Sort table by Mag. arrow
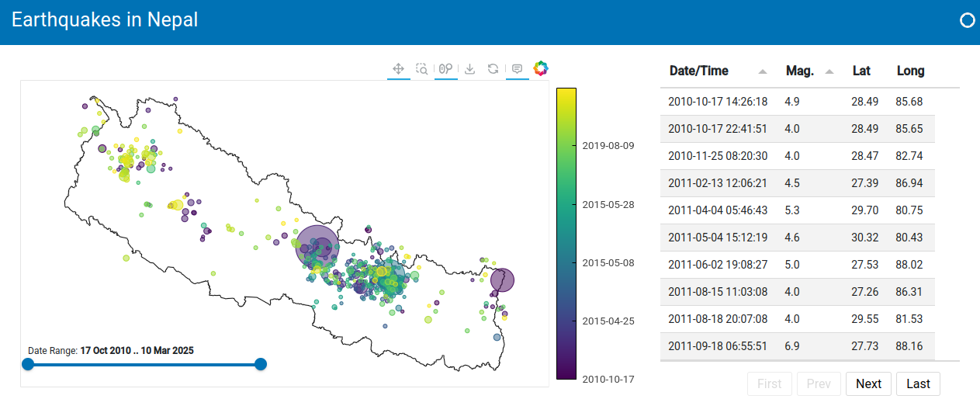Screen dimensions: 980x406 [829, 71]
